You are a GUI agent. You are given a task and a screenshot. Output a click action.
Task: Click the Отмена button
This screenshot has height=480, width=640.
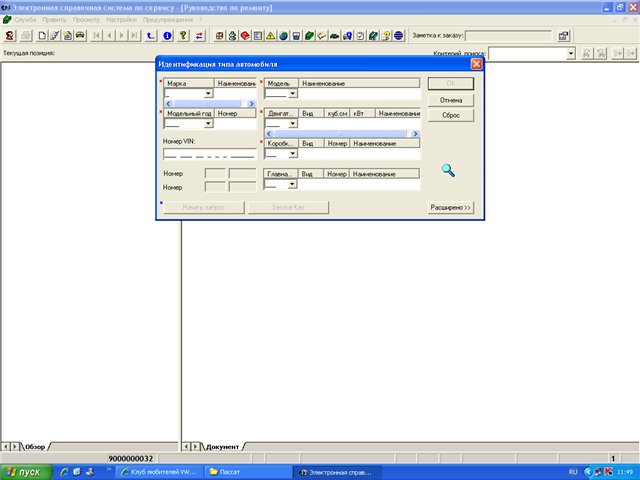tap(451, 100)
